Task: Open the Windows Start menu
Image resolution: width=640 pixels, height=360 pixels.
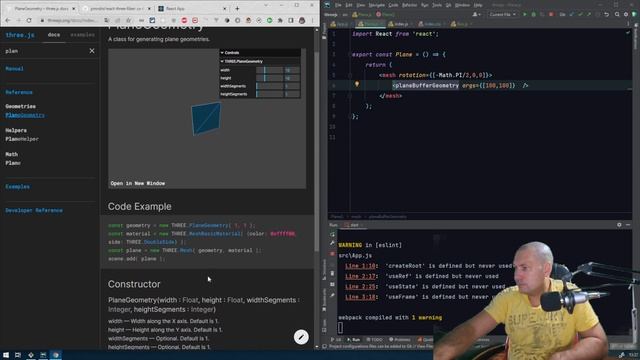Action: tap(6, 355)
